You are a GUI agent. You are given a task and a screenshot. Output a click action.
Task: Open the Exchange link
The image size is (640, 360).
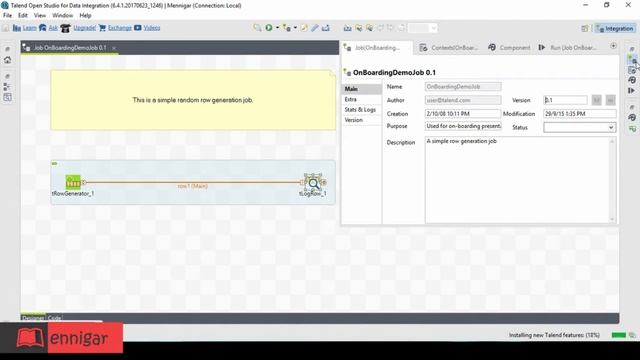[x=120, y=28]
